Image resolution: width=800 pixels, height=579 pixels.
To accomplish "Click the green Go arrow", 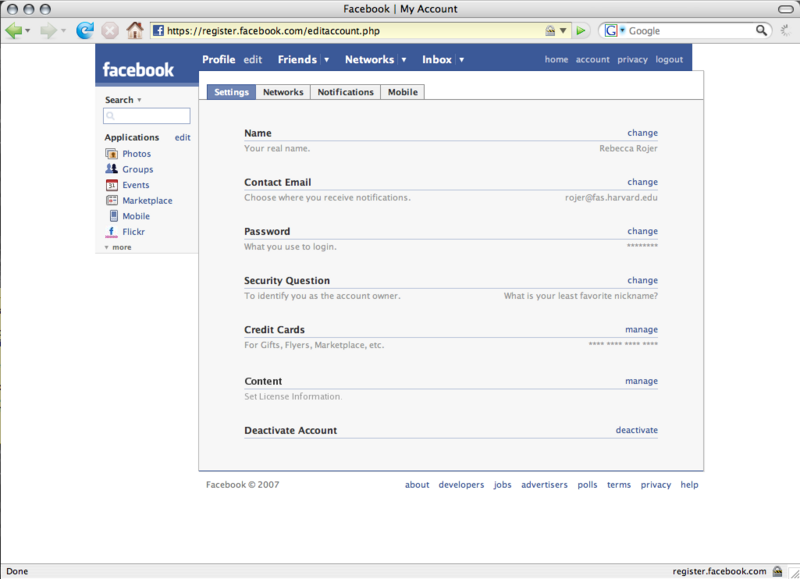I will (581, 31).
